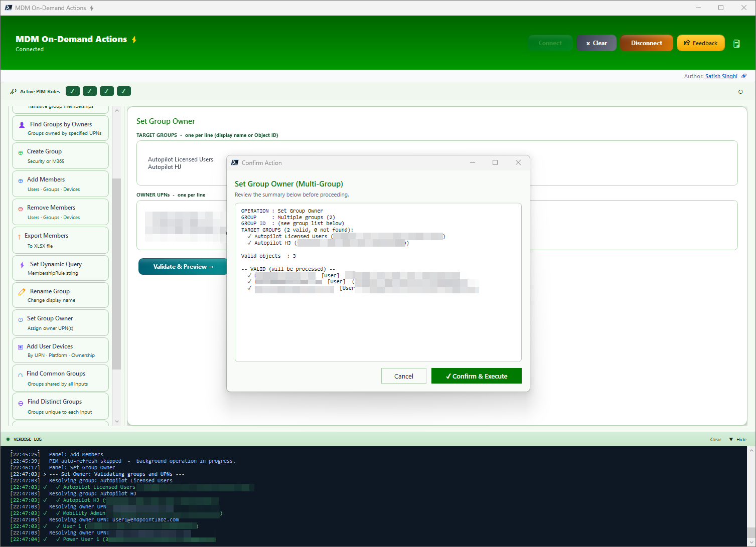756x547 pixels.
Task: Open the Set Group Owner panel
Action: coord(60,322)
